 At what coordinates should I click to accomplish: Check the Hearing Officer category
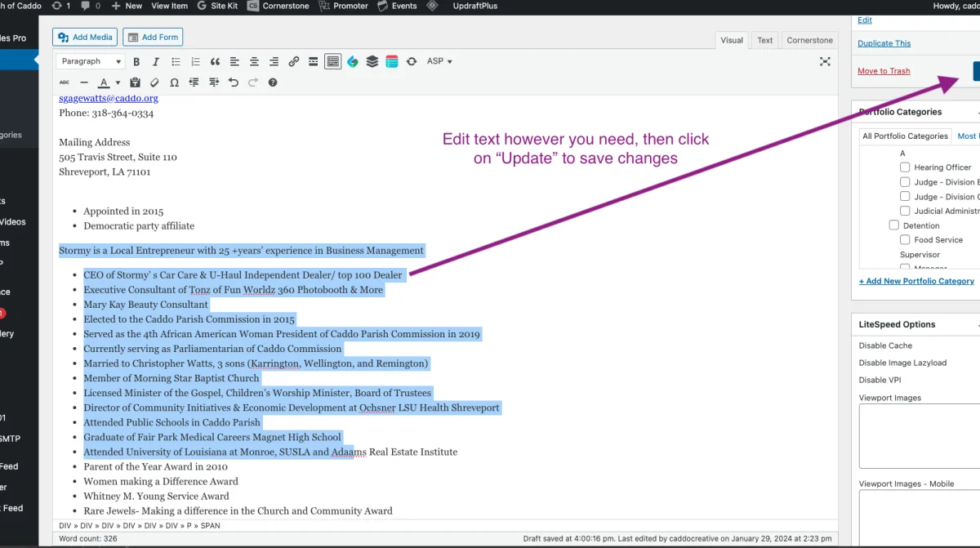(x=905, y=167)
